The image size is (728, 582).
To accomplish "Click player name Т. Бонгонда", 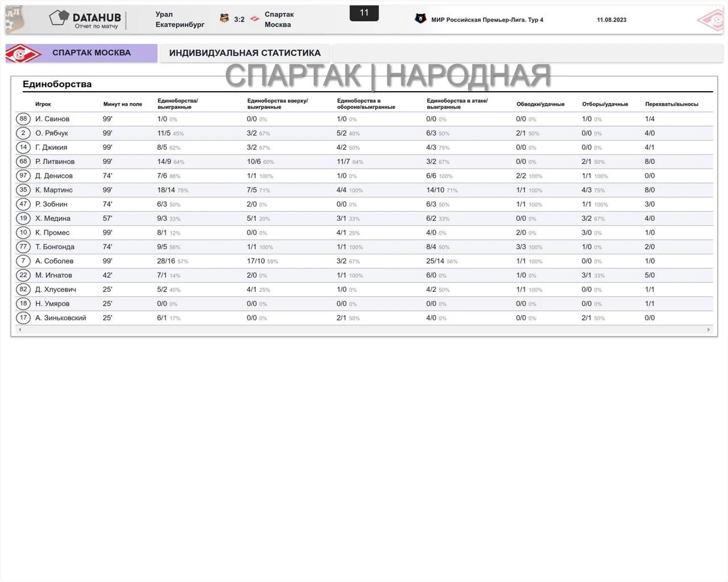I will [55, 247].
